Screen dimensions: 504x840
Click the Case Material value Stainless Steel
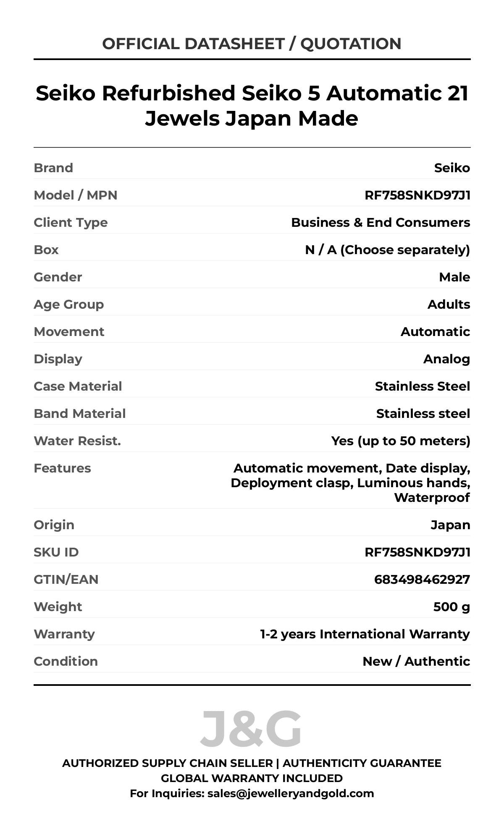(422, 386)
